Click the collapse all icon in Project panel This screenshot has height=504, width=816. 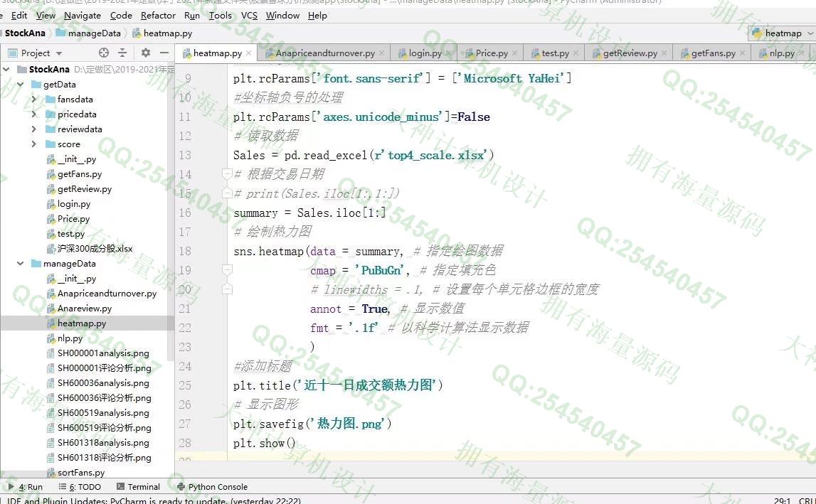point(122,53)
